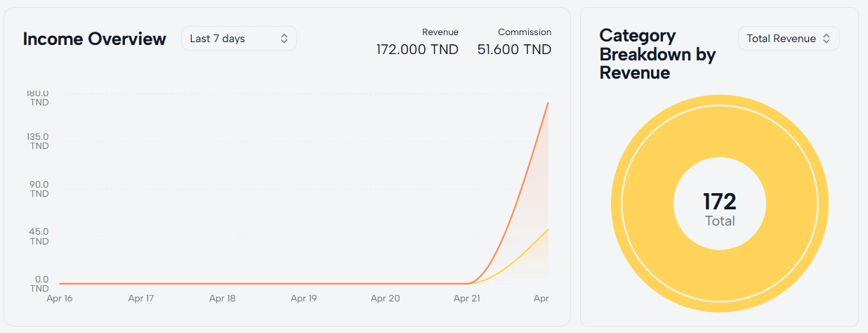Select Apr 18 on the chart axis
This screenshot has height=333, width=868.
coord(223,299)
